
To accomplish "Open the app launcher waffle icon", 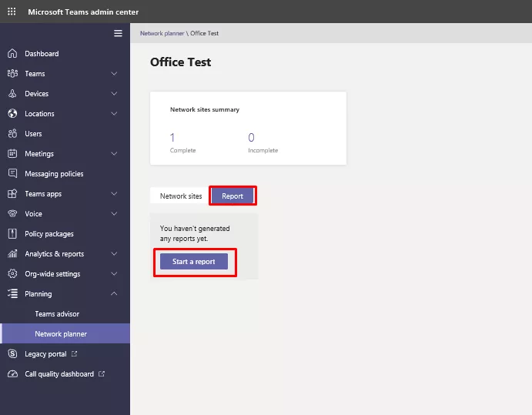I will pyautogui.click(x=11, y=12).
